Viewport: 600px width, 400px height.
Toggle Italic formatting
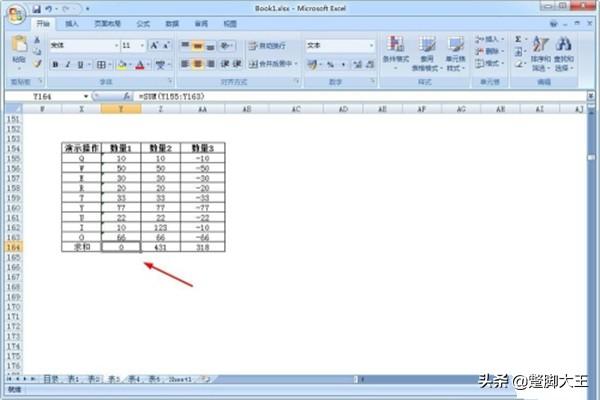68,64
